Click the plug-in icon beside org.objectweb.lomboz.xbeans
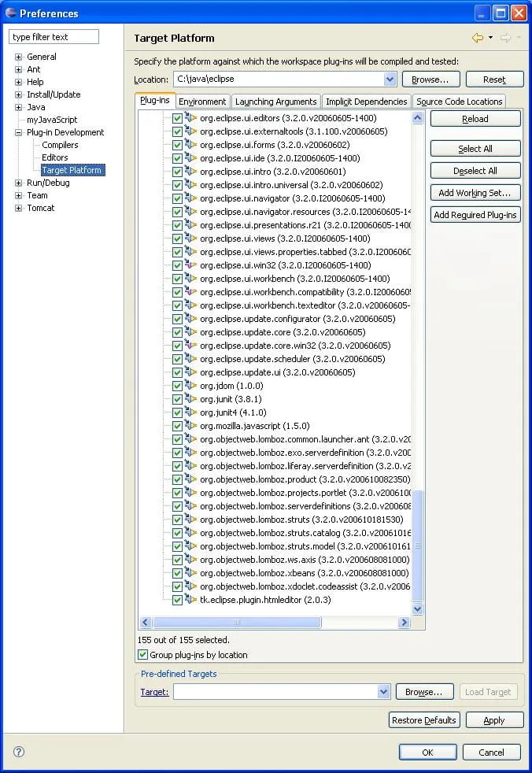 click(x=190, y=572)
